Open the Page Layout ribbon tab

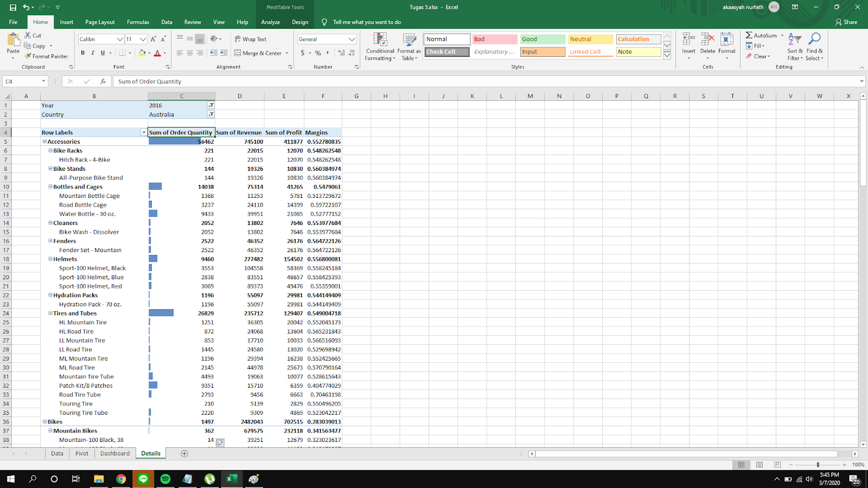100,22
